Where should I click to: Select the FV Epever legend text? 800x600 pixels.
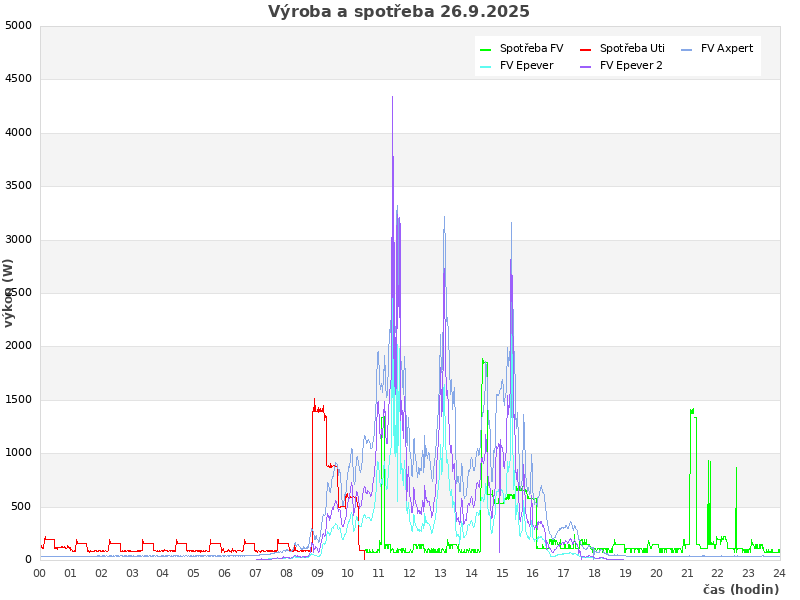[x=526, y=66]
